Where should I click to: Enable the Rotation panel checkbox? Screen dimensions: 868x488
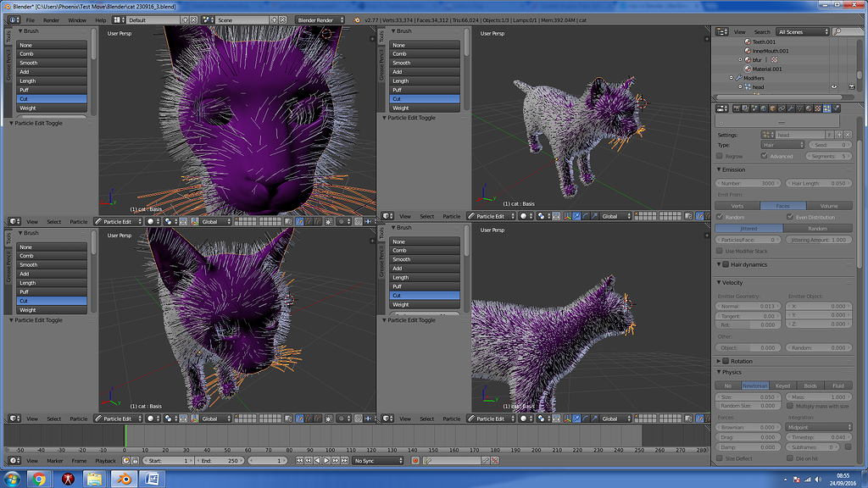point(726,361)
